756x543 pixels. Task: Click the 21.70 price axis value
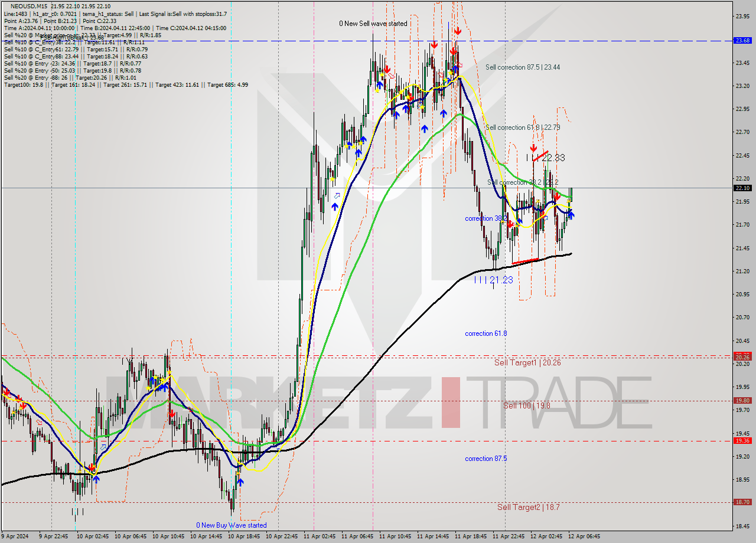point(742,225)
